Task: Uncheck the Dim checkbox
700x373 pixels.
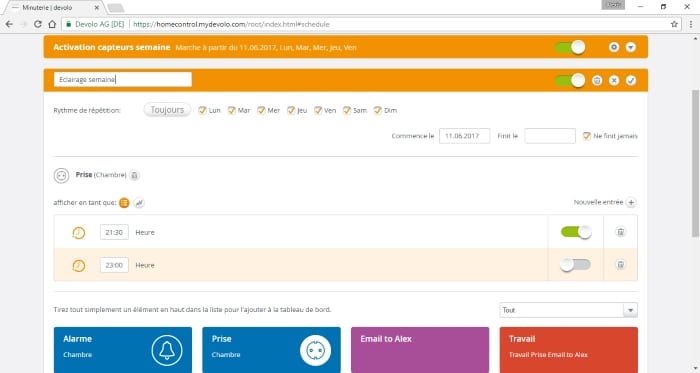Action: coord(378,110)
